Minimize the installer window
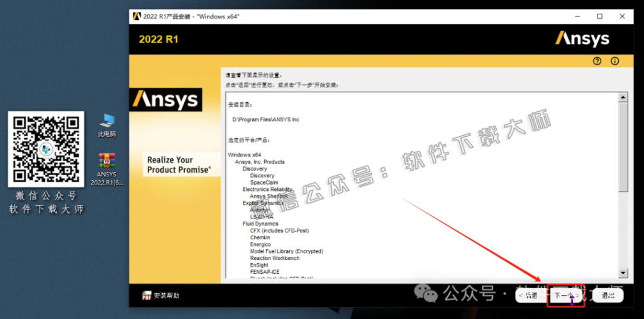This screenshot has width=644, height=319. [577, 16]
